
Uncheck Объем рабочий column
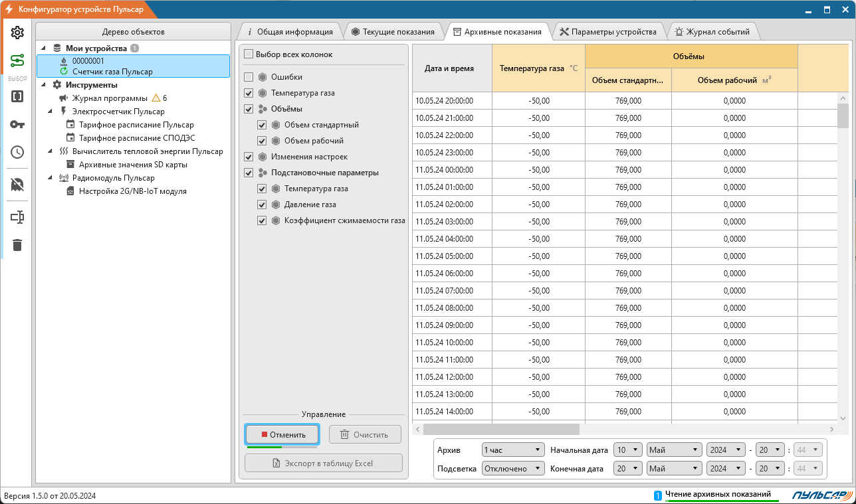262,141
